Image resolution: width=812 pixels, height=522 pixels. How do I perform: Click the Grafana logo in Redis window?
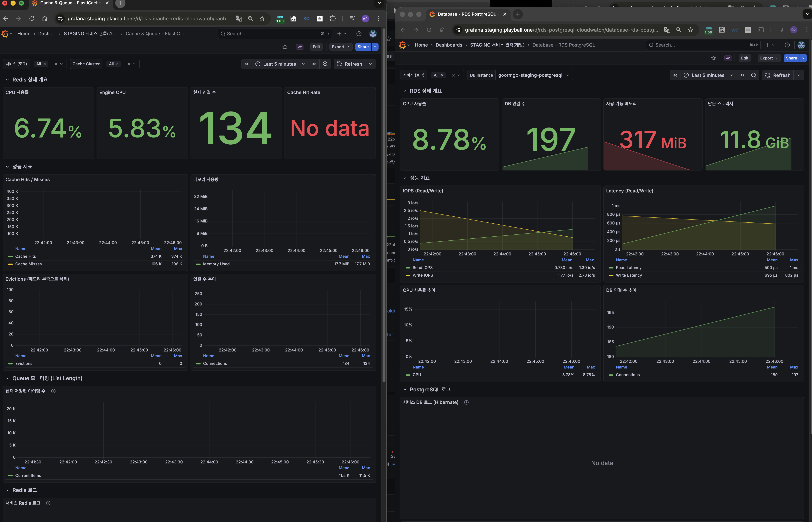pyautogui.click(x=5, y=33)
